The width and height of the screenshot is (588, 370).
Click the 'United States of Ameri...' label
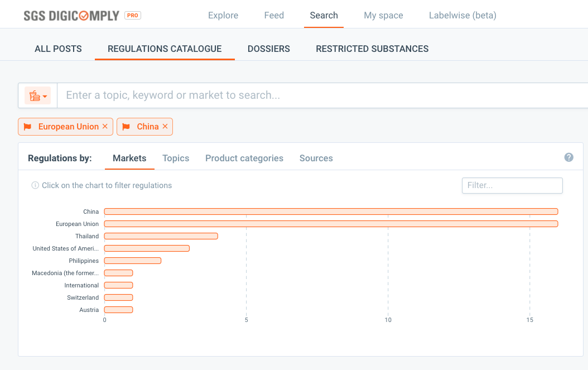tap(66, 248)
